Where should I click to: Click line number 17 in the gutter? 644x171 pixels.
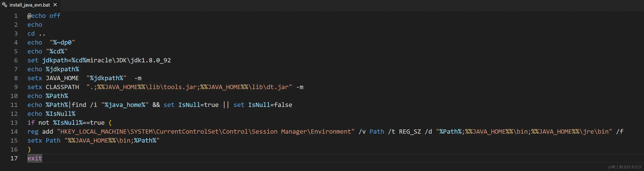[14, 158]
